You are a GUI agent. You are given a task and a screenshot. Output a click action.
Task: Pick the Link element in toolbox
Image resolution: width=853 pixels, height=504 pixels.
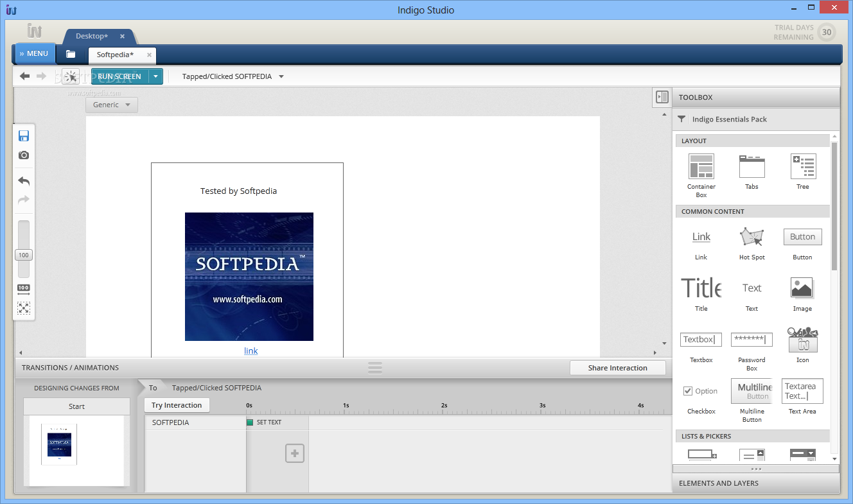click(701, 245)
